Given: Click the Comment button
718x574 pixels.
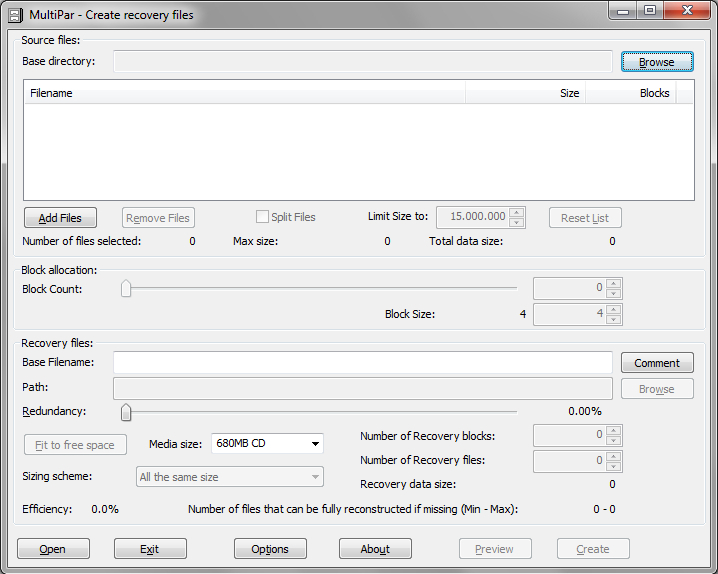Looking at the screenshot, I should click(x=657, y=363).
